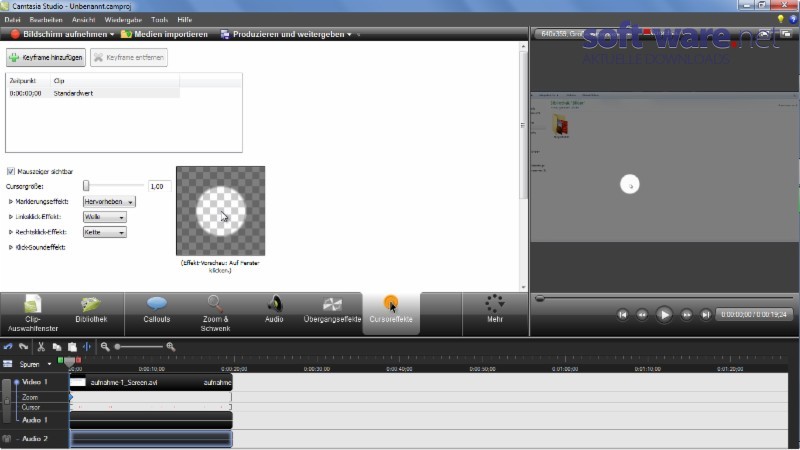Open the Zoom & Schwenk tab
The image size is (800, 450).
pos(215,314)
